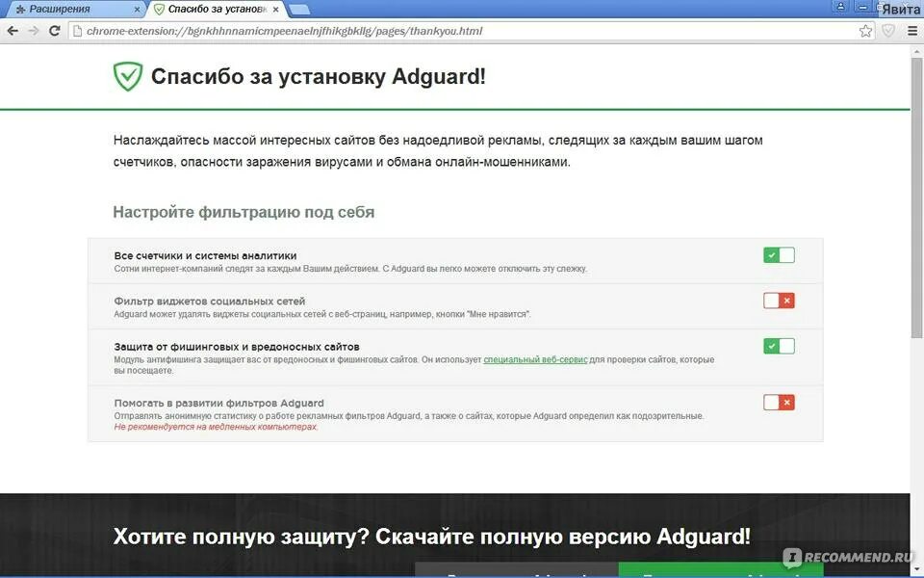Open the специальный веб-сервис link
The image size is (924, 578).
(535, 359)
